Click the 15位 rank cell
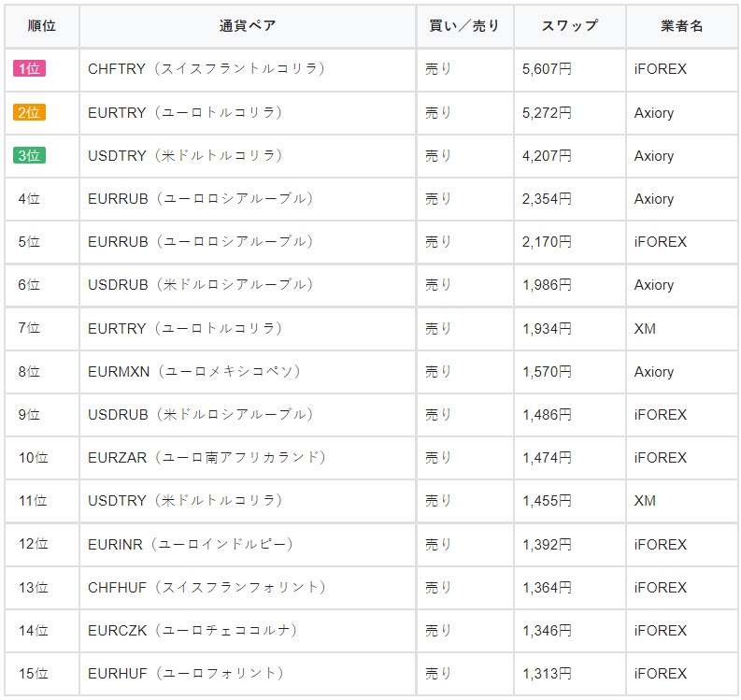 [34, 674]
